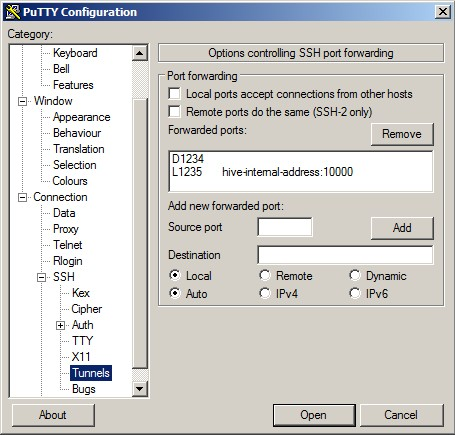Collapse the Window tree node
Image resolution: width=455 pixels, height=435 pixels.
[22, 101]
